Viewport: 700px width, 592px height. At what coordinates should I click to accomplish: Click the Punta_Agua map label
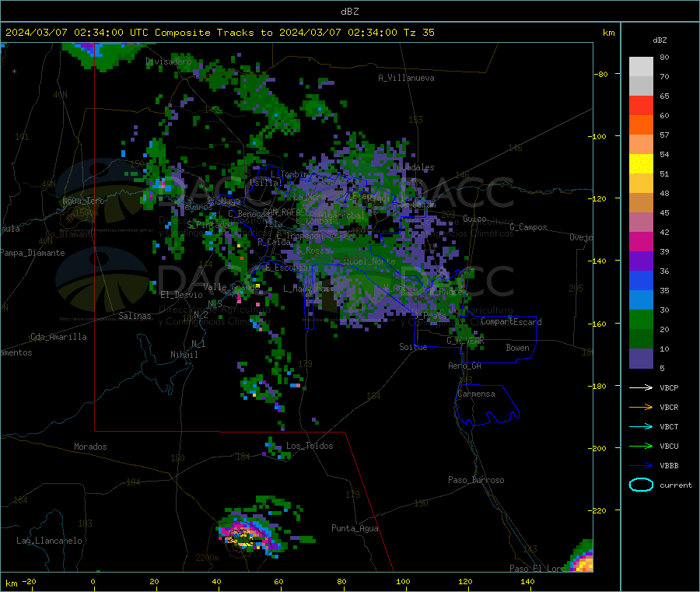355,528
